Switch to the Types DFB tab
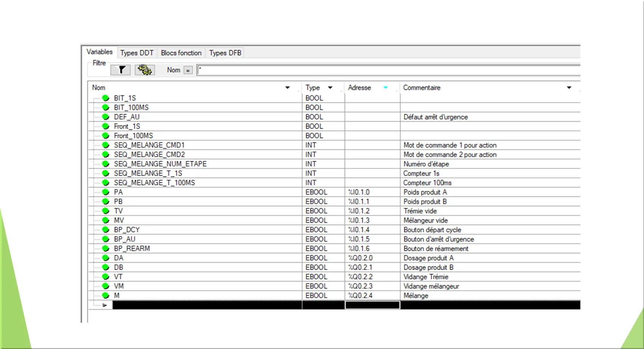Image resolution: width=644 pixels, height=349 pixels. [225, 53]
